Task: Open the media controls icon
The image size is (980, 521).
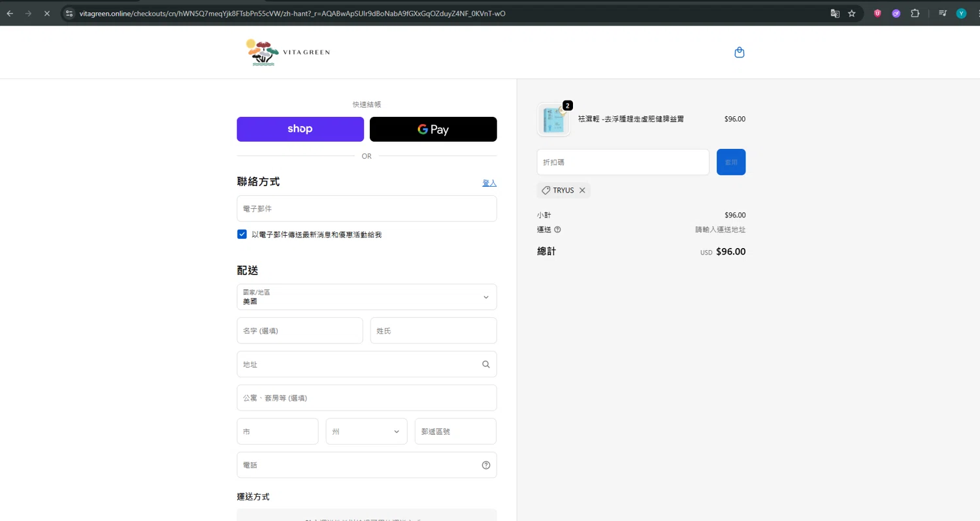Action: 943,13
